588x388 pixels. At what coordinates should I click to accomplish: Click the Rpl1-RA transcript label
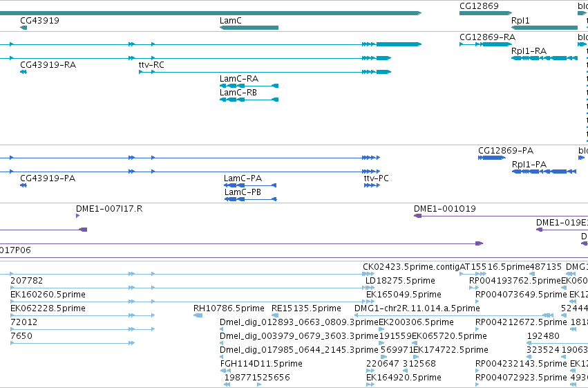[529, 51]
